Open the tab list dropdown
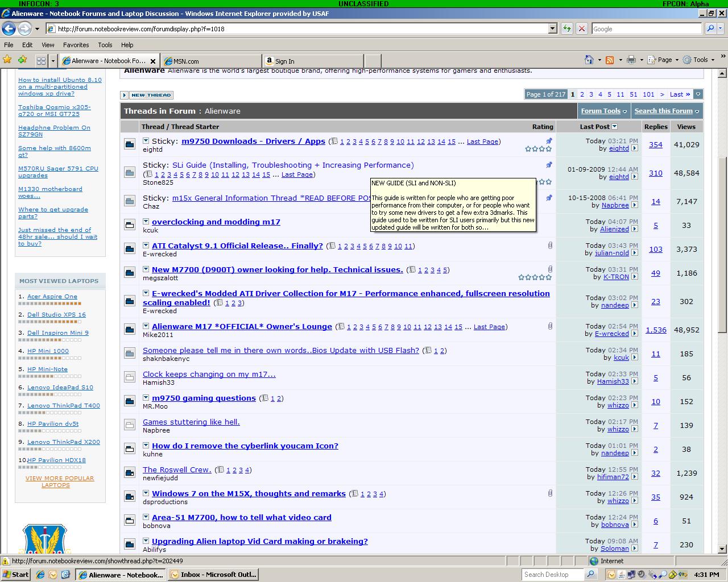This screenshot has width=728, height=582. [x=53, y=61]
